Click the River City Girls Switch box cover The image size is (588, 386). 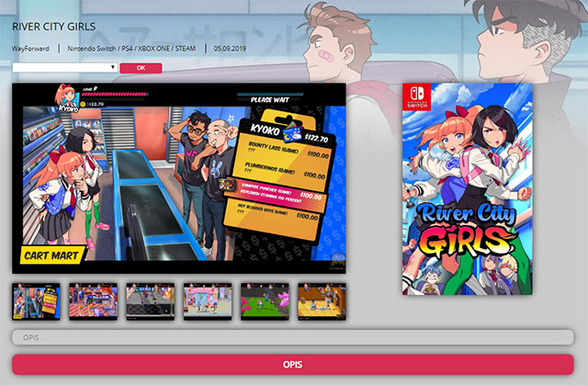pyautogui.click(x=468, y=189)
